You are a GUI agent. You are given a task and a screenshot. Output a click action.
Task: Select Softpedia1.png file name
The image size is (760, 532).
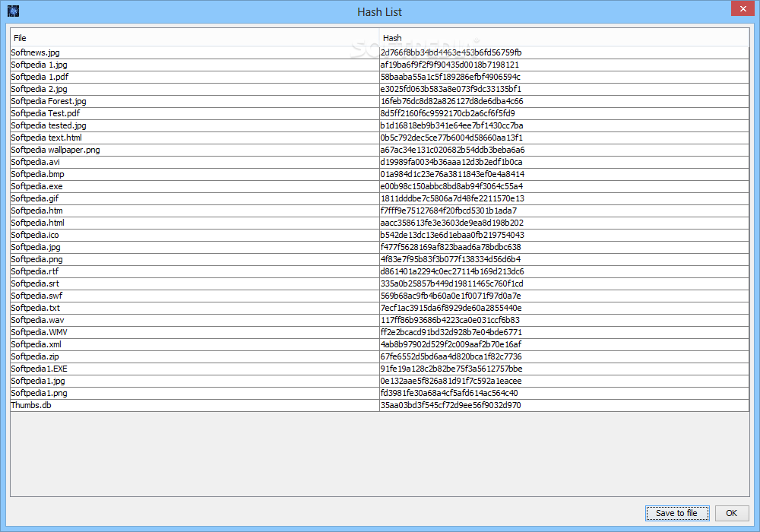click(40, 393)
